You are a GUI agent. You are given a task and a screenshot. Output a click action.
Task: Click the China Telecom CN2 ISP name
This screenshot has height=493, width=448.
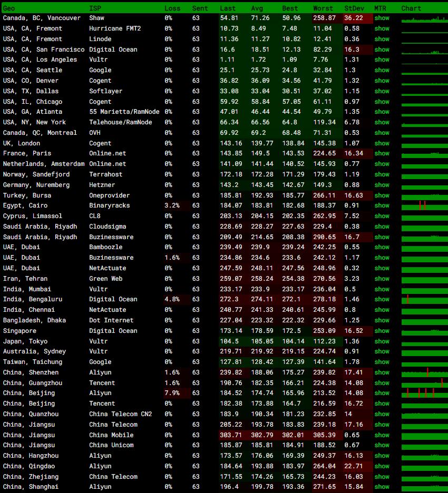(x=121, y=414)
